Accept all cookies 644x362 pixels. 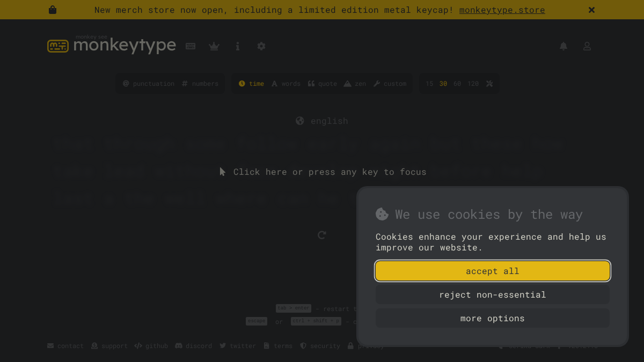pos(493,271)
